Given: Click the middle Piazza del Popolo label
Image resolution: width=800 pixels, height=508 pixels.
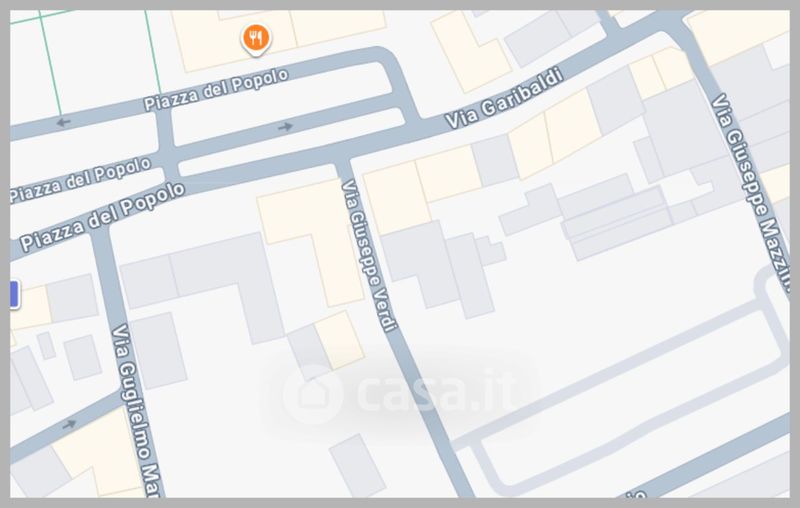Looking at the screenshot, I should 81,180.
